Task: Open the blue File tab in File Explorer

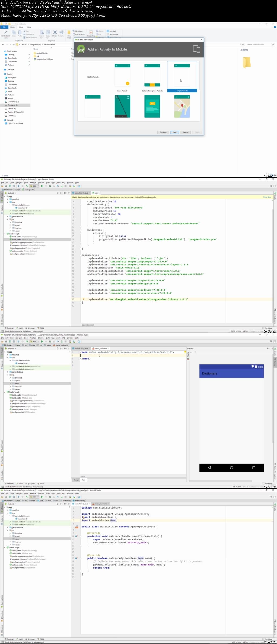Action: point(4,27)
